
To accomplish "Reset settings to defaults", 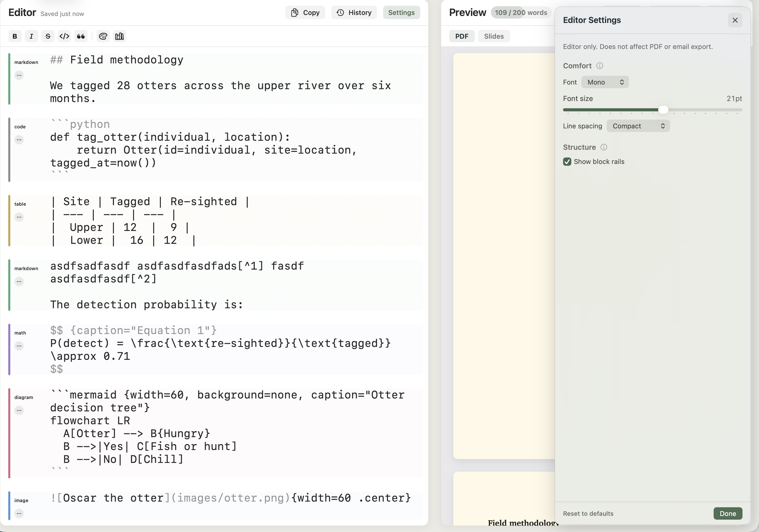I will 588,513.
